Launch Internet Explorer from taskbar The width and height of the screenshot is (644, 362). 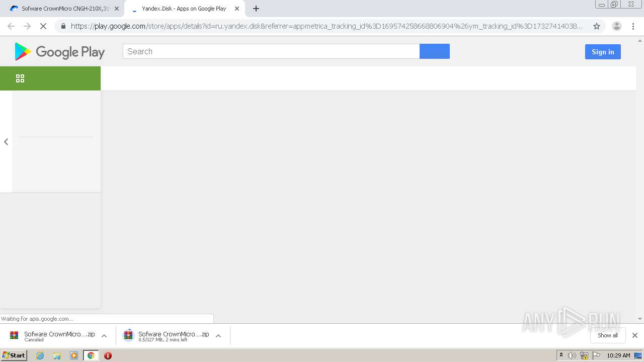click(40, 355)
